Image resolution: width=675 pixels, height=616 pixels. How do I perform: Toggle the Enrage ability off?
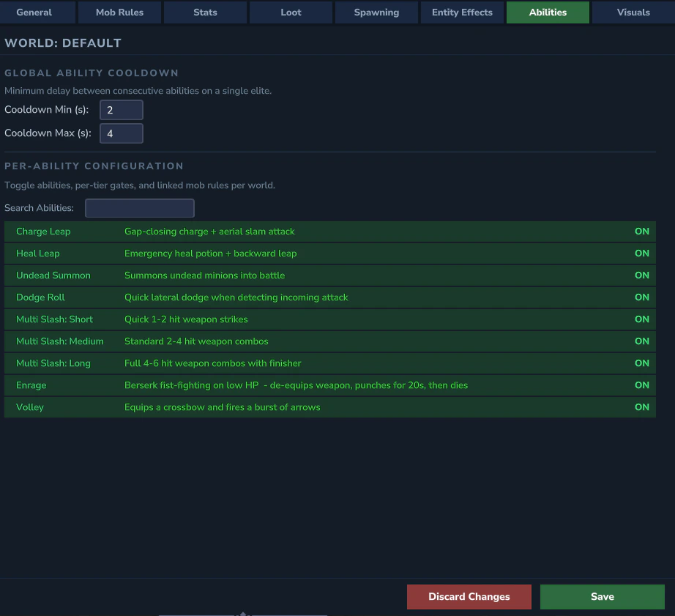641,385
